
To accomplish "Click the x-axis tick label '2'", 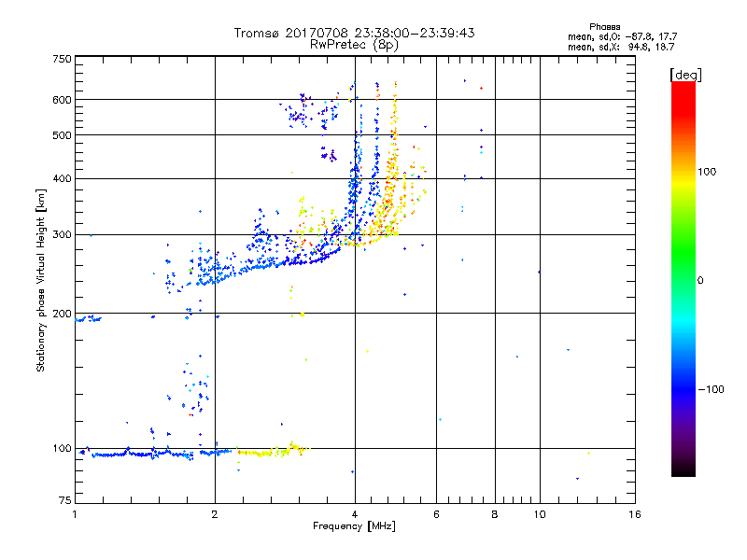I will [215, 514].
